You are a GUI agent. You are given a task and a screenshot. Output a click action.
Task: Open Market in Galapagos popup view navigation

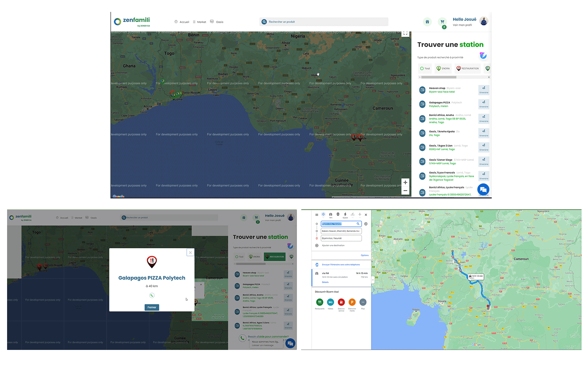77,218
